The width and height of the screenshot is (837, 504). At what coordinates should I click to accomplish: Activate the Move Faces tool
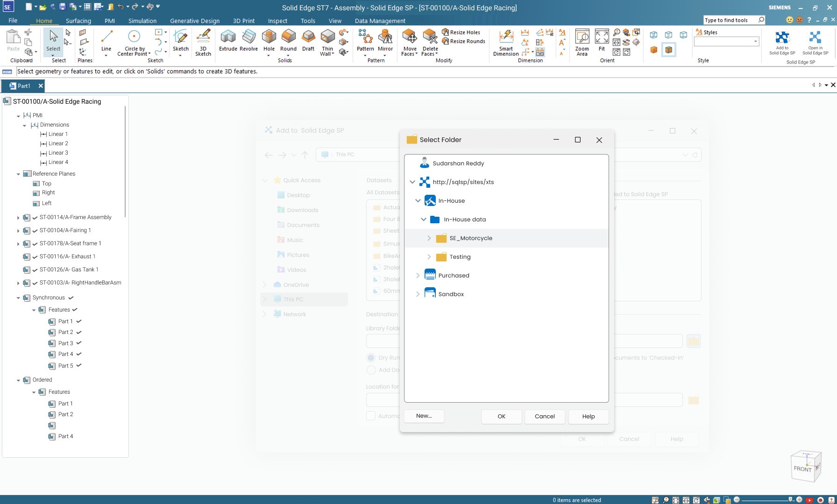410,42
